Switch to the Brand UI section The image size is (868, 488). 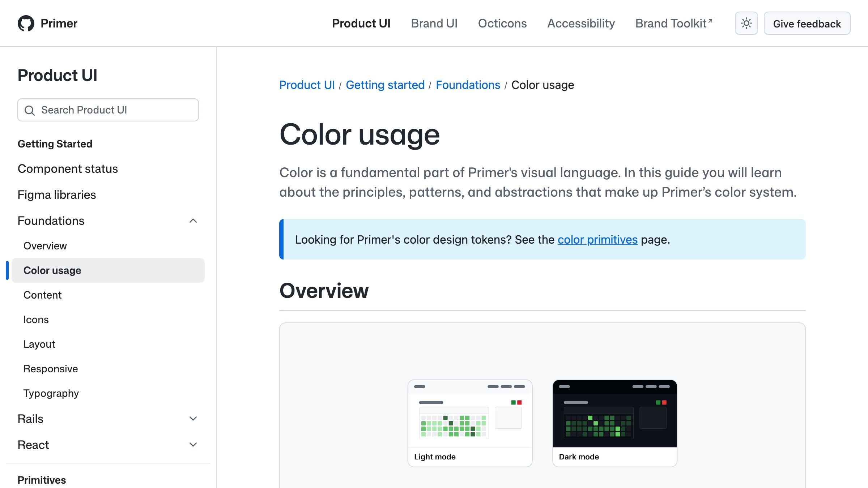pos(434,23)
